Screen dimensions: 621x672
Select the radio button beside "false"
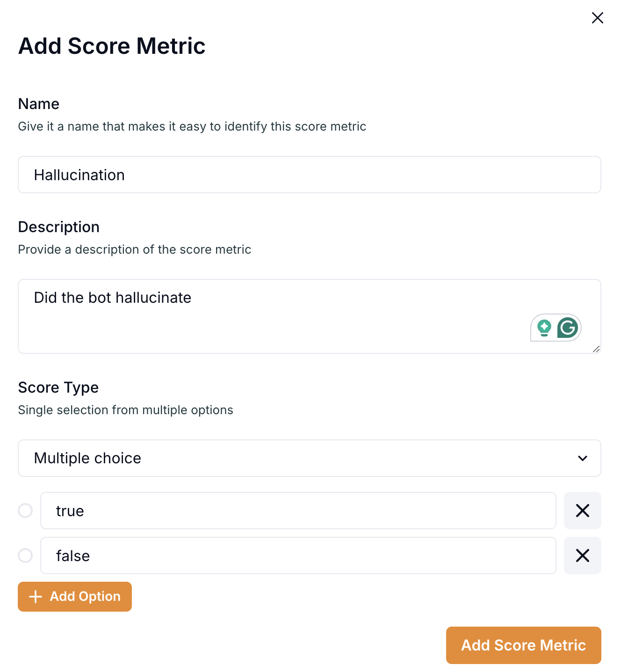point(25,555)
